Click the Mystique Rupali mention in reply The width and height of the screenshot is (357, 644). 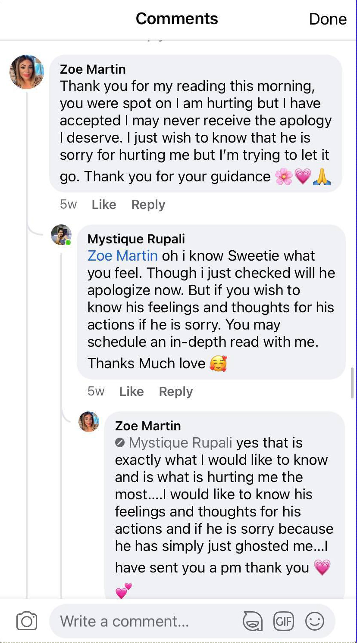pos(180,443)
